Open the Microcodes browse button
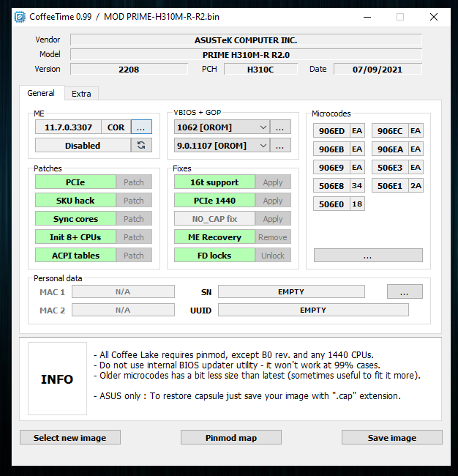The height and width of the screenshot is (476, 458). click(368, 256)
